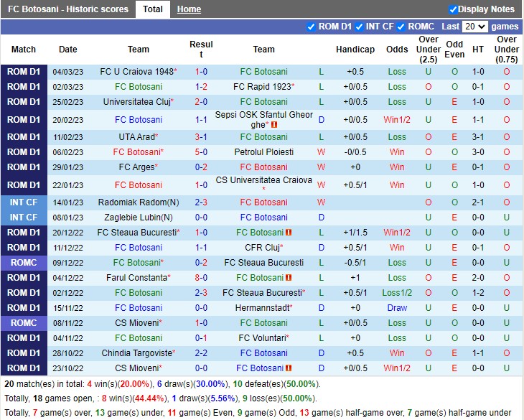
Task: Untick the ROMC competition checkbox
Action: (x=401, y=27)
